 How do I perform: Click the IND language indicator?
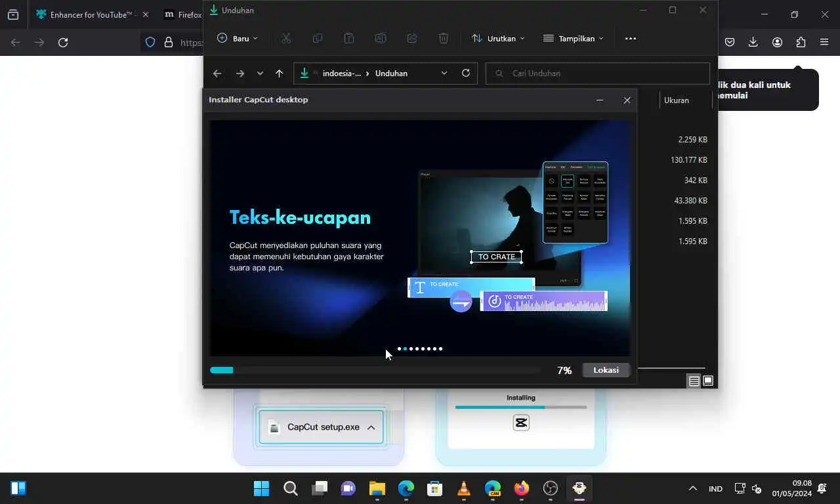click(715, 489)
